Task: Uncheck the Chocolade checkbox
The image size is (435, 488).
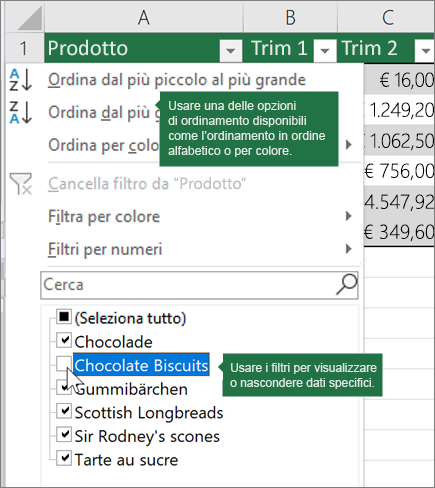Action: click(x=63, y=340)
